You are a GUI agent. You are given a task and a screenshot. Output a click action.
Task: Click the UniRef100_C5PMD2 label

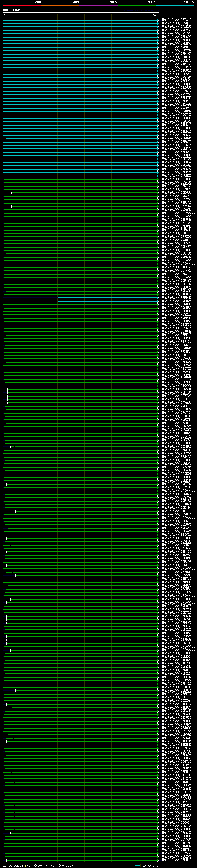coord(176,305)
